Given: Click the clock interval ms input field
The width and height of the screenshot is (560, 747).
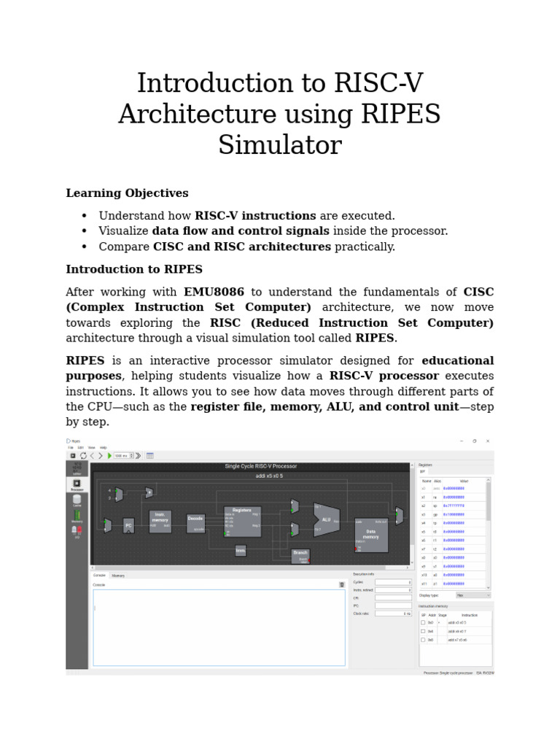Looking at the screenshot, I should [x=122, y=456].
